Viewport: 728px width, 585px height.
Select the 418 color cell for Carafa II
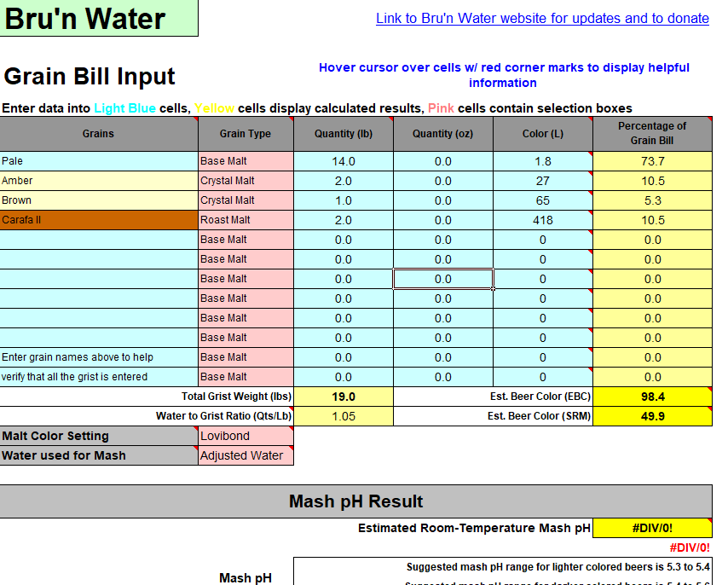pyautogui.click(x=543, y=220)
